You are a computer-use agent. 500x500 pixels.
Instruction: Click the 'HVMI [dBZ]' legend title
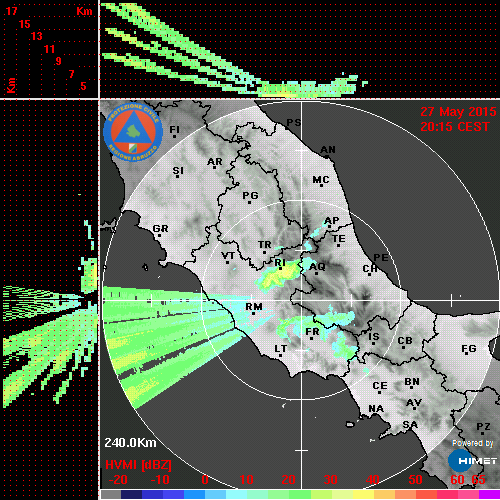click(x=138, y=465)
